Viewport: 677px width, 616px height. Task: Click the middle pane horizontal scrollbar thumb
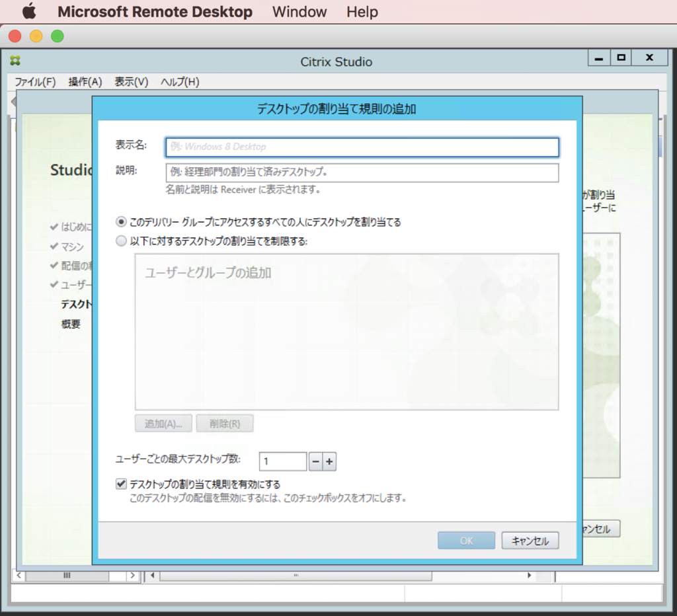296,576
